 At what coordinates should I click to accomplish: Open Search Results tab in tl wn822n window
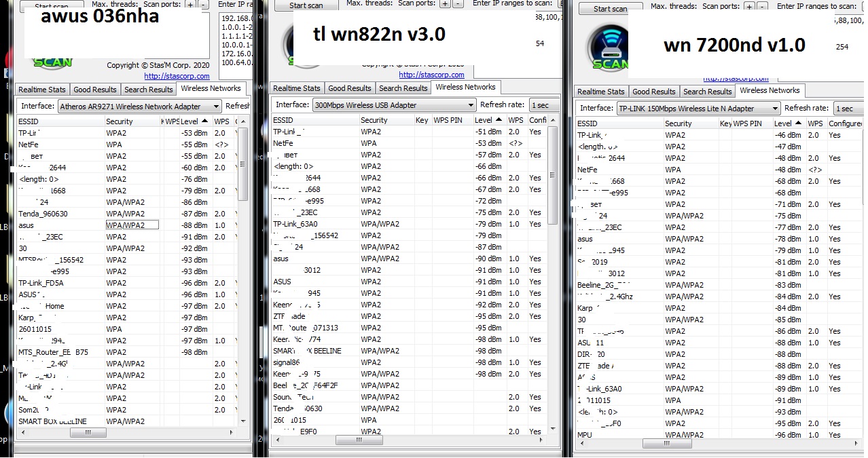pos(403,88)
